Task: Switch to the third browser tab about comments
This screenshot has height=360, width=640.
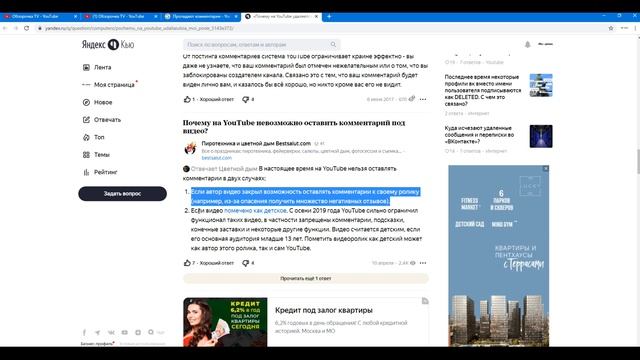Action: pyautogui.click(x=200, y=16)
